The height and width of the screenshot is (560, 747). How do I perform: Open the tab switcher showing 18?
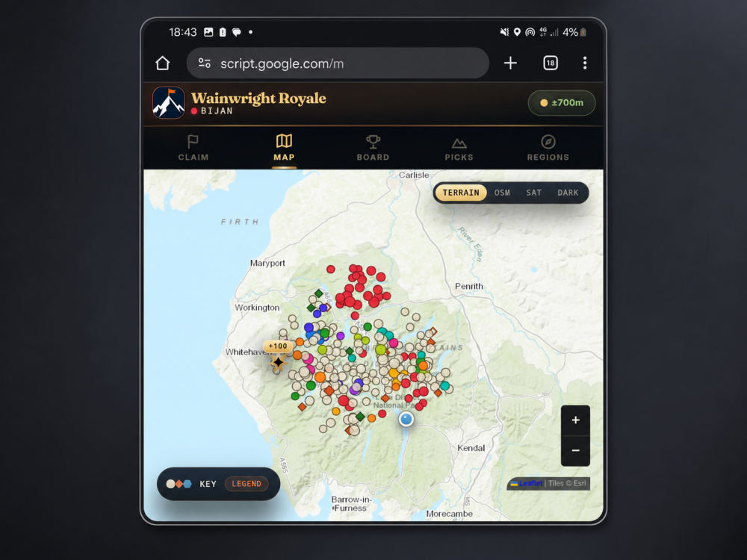click(551, 63)
